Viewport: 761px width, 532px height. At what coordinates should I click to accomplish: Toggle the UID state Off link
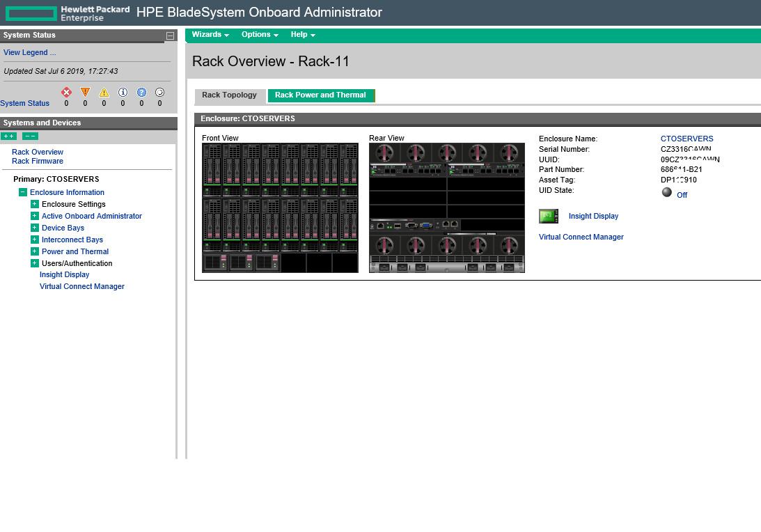click(682, 195)
